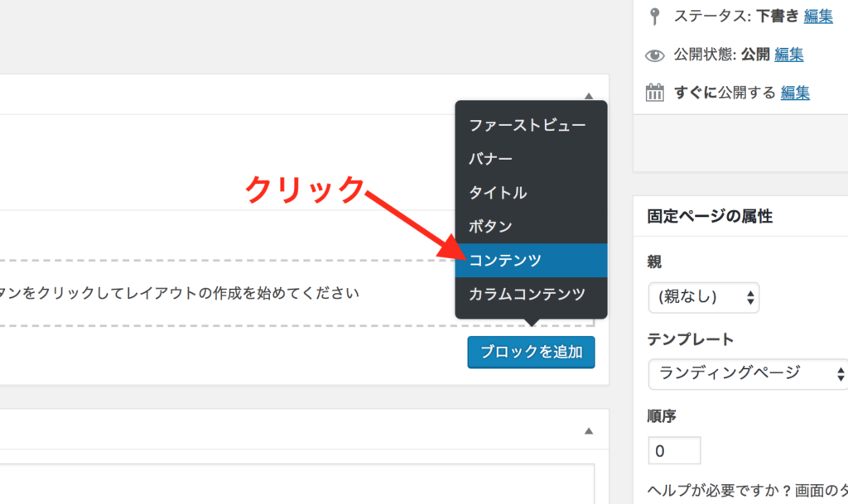This screenshot has width=848, height=504.
Task: Open the 編集 link for ステータス
Action: pyautogui.click(x=817, y=16)
